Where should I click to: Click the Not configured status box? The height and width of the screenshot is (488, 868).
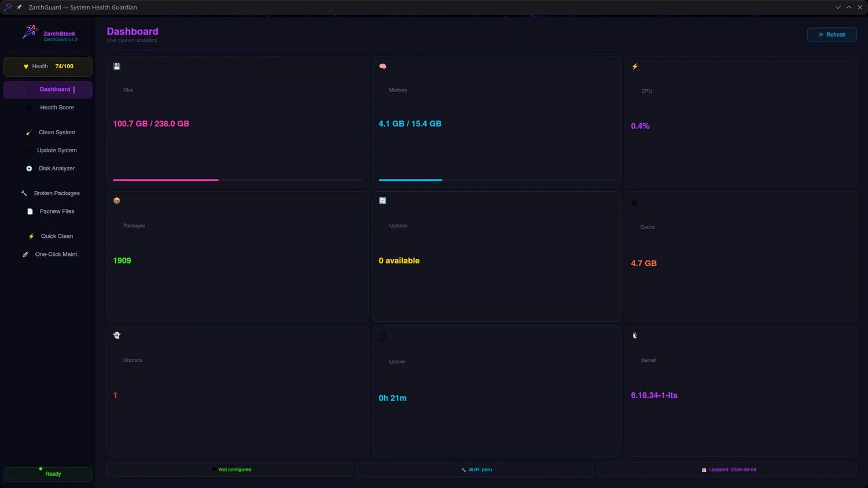coord(230,469)
